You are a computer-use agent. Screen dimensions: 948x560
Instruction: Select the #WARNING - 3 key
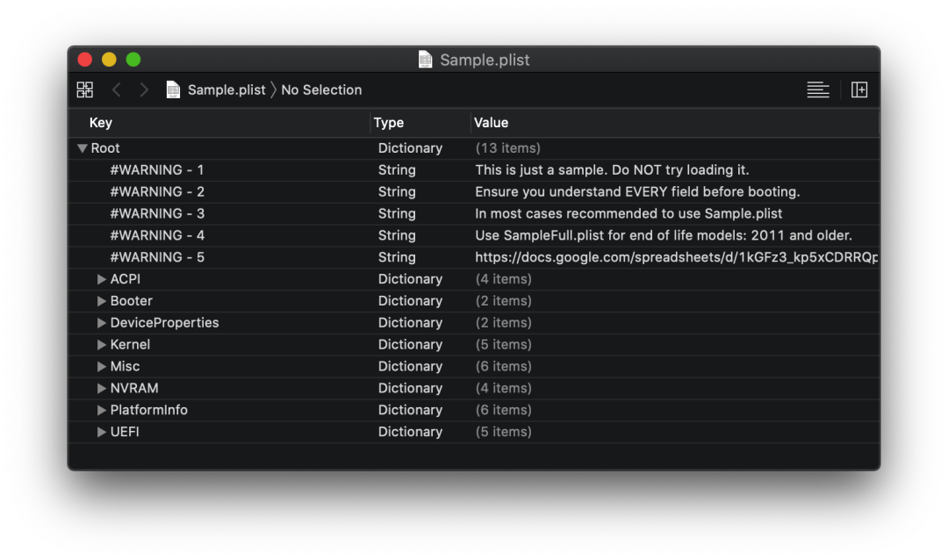157,213
